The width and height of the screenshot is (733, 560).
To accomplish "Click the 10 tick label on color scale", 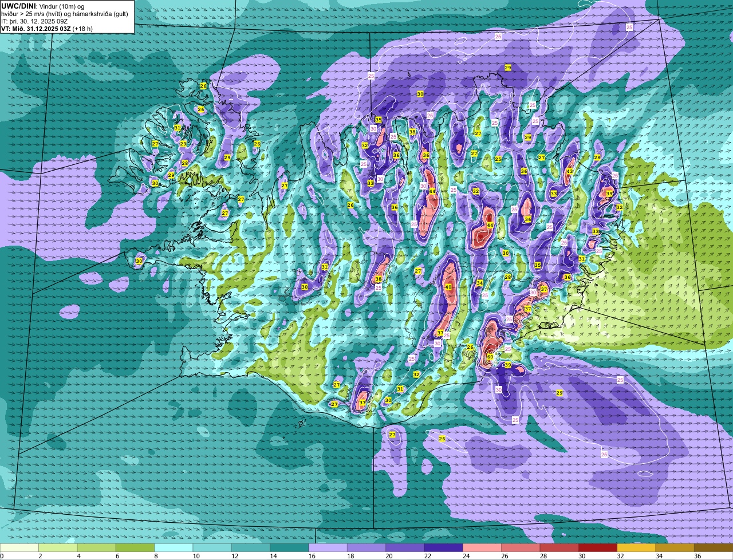I will pos(196,555).
